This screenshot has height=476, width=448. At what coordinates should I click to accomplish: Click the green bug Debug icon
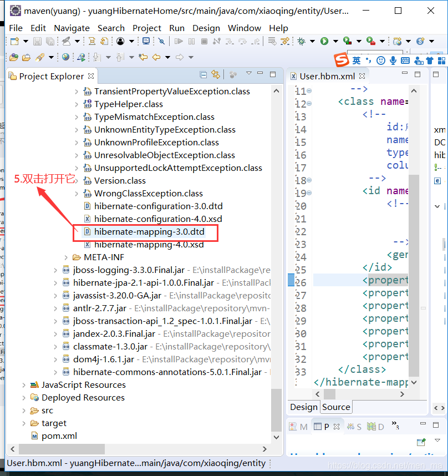pos(301,41)
